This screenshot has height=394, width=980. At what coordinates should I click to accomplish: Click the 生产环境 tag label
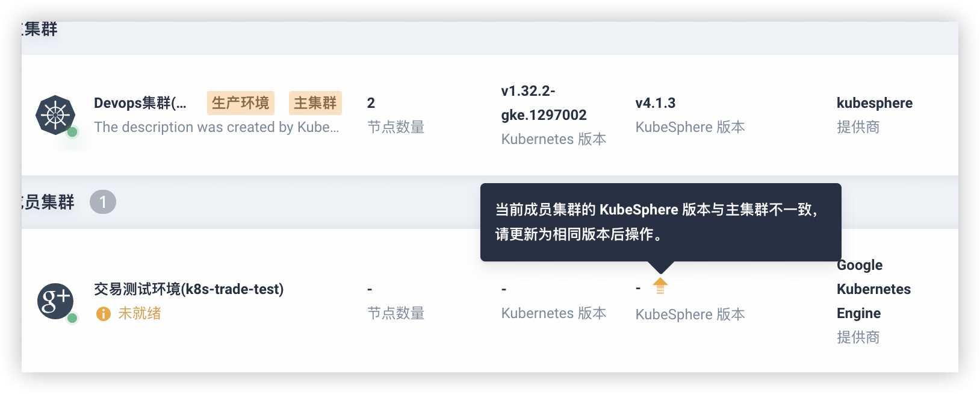(x=240, y=103)
